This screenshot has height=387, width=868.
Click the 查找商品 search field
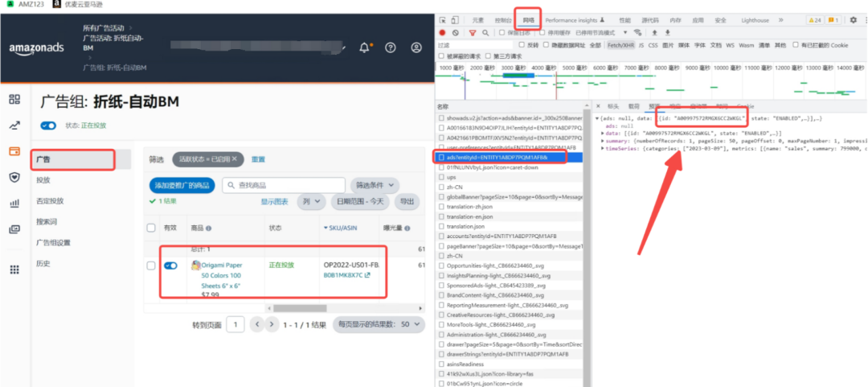click(283, 185)
